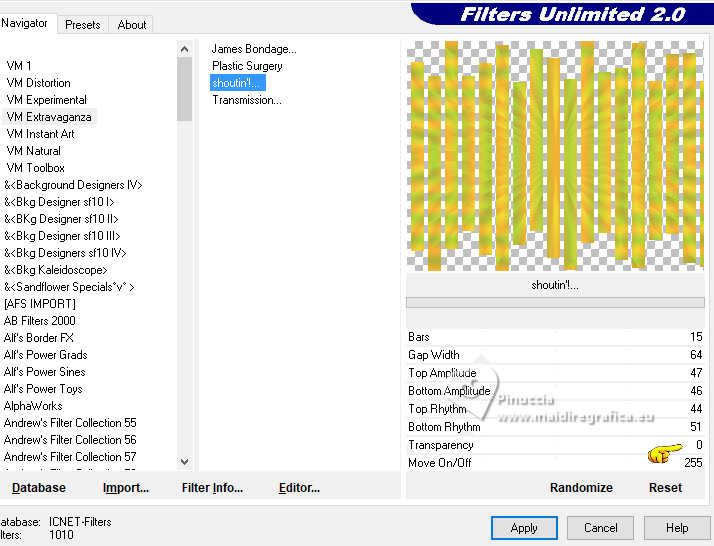Select VM Distortion category

click(39, 83)
